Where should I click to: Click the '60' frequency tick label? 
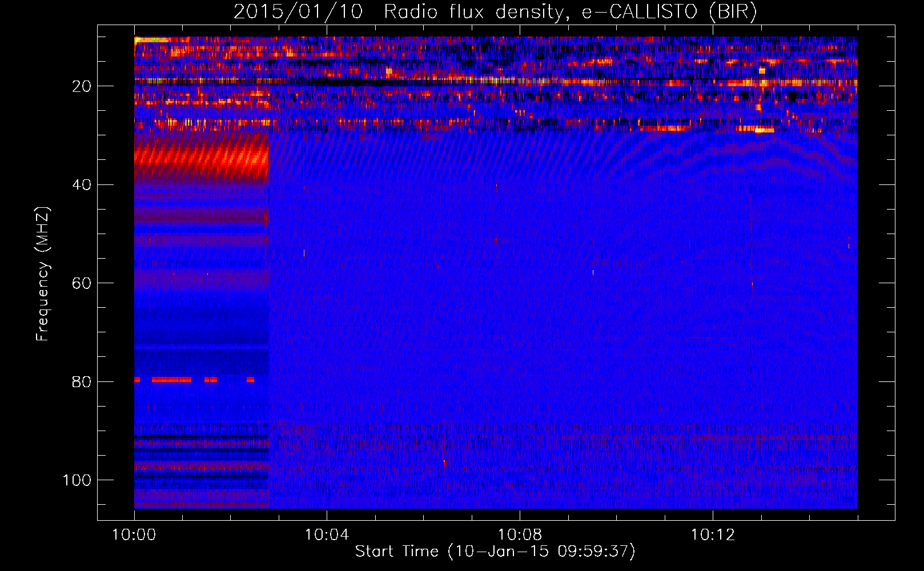82,283
